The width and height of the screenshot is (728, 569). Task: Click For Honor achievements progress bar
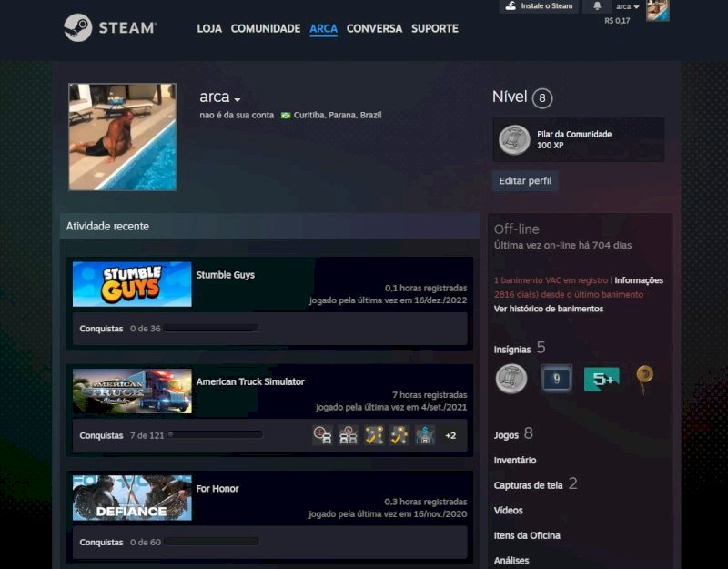[212, 542]
